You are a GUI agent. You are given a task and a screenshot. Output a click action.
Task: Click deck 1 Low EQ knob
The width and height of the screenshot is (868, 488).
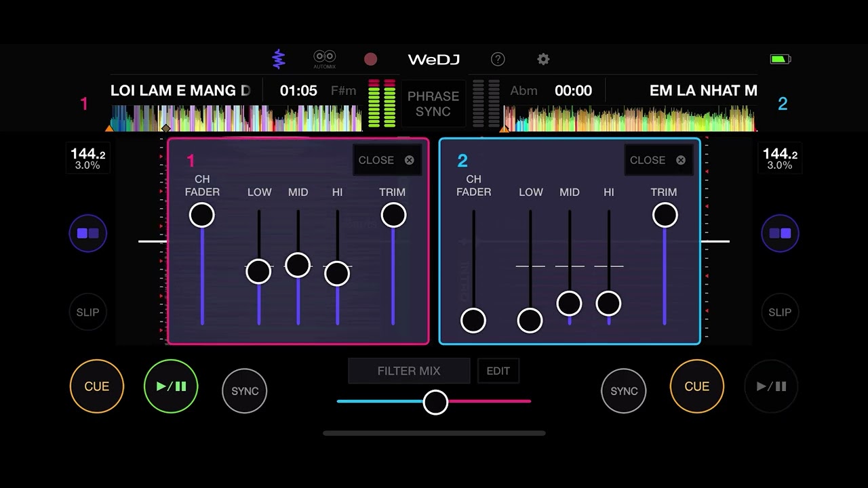click(x=258, y=271)
